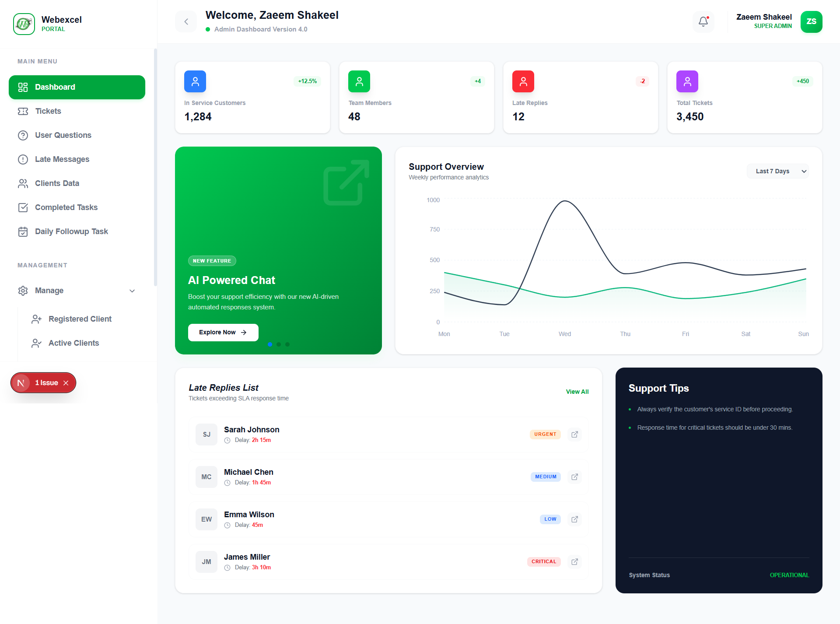Open Michael Chen's ticket link icon
The width and height of the screenshot is (840, 624).
[574, 477]
